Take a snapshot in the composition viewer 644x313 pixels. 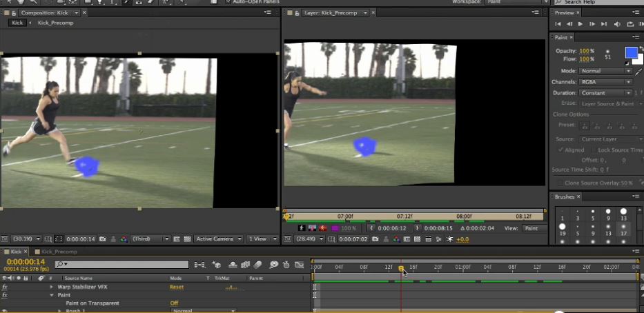click(103, 239)
